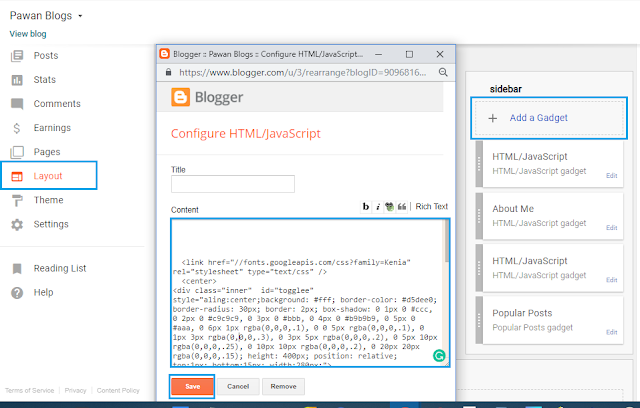Screen dimensions: 640x408
Task: Open Stats from the sidebar icon
Action: (x=17, y=80)
